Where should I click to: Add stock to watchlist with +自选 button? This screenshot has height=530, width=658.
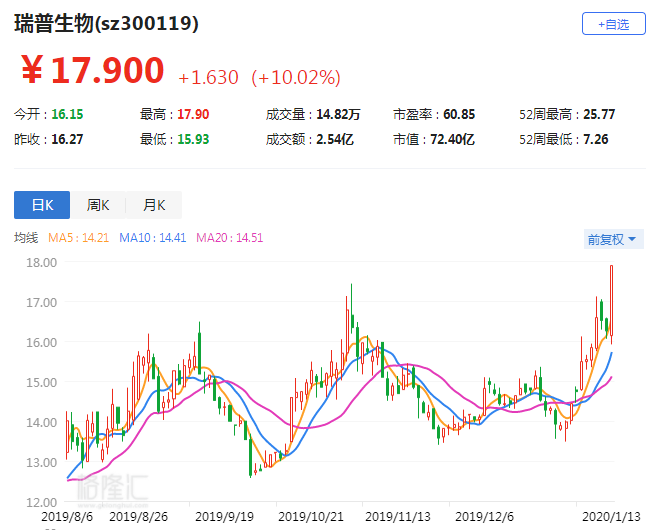tap(614, 24)
